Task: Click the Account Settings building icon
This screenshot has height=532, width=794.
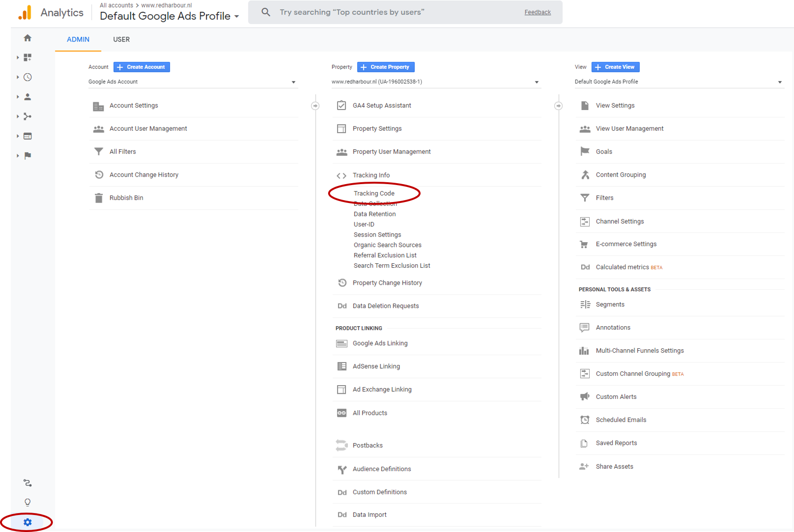Action: [98, 106]
